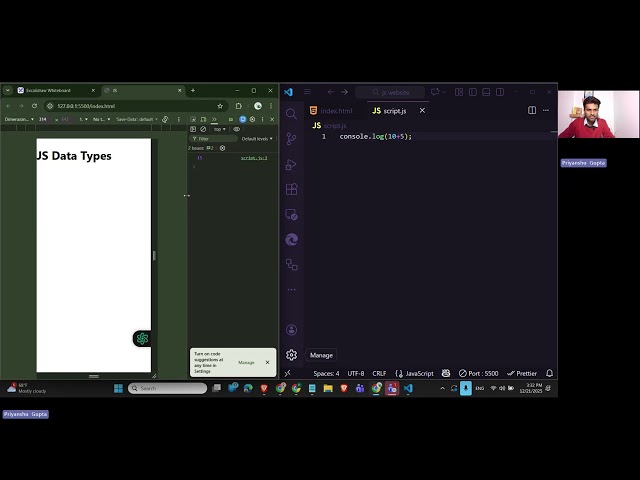This screenshot has height=480, width=640.
Task: Reload the page in Chrome
Action: click(x=34, y=106)
